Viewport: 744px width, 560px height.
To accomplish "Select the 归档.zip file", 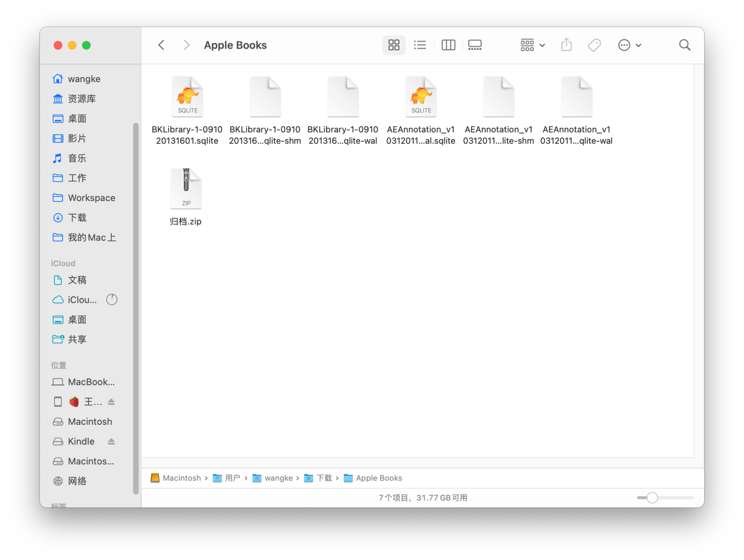I will 186,188.
